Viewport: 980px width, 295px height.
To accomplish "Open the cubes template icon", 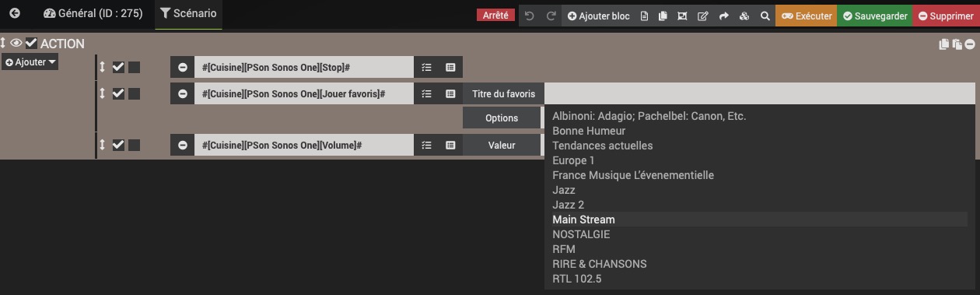I will click(x=744, y=16).
